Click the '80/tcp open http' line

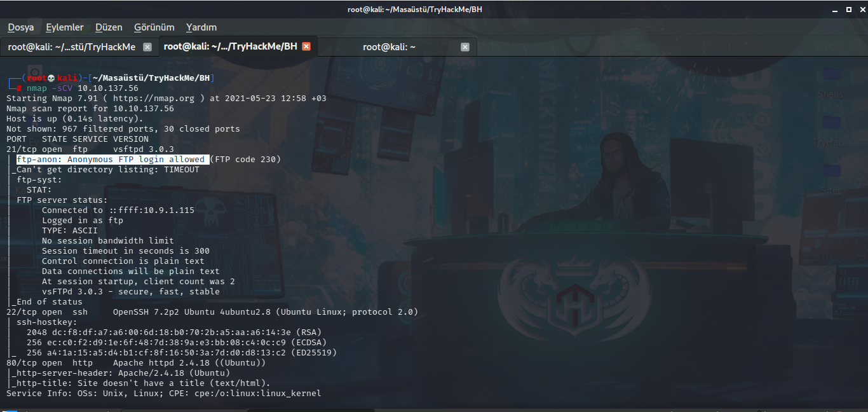click(x=136, y=363)
